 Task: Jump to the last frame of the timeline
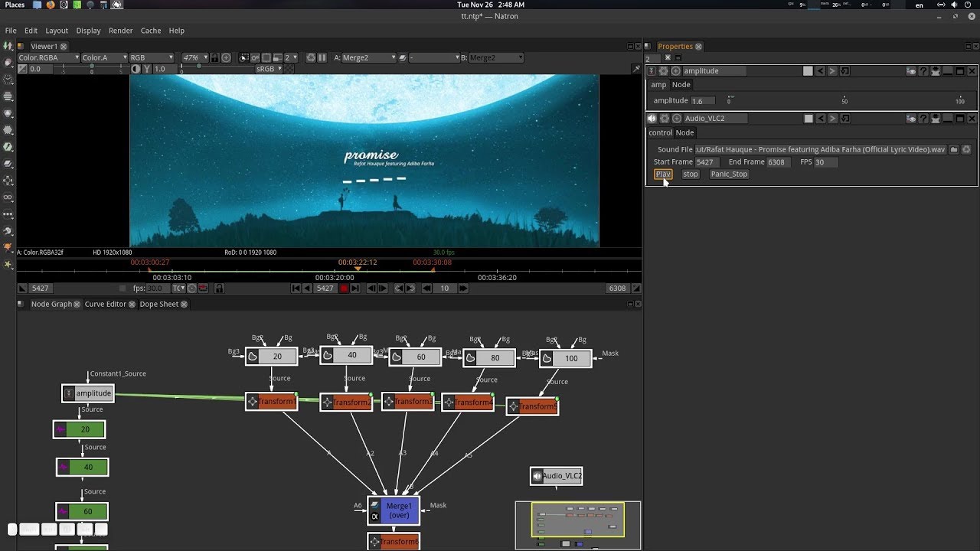point(354,289)
